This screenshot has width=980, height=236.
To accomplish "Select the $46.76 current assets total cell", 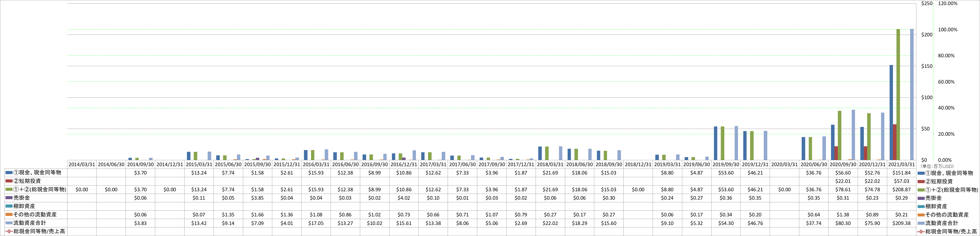I will point(755,223).
